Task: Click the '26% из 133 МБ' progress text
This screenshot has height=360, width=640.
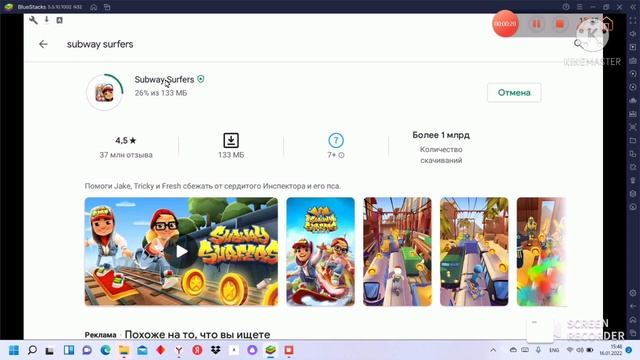Action: [x=161, y=93]
